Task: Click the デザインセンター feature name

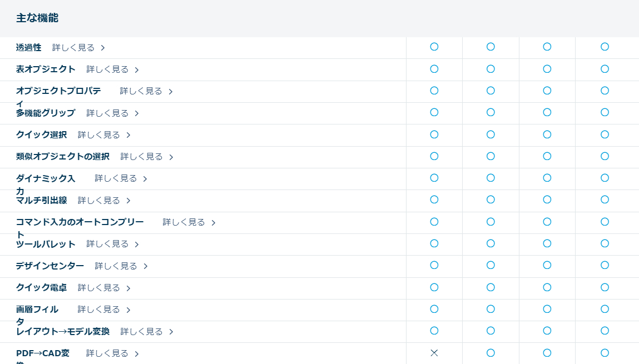Action: click(50, 266)
